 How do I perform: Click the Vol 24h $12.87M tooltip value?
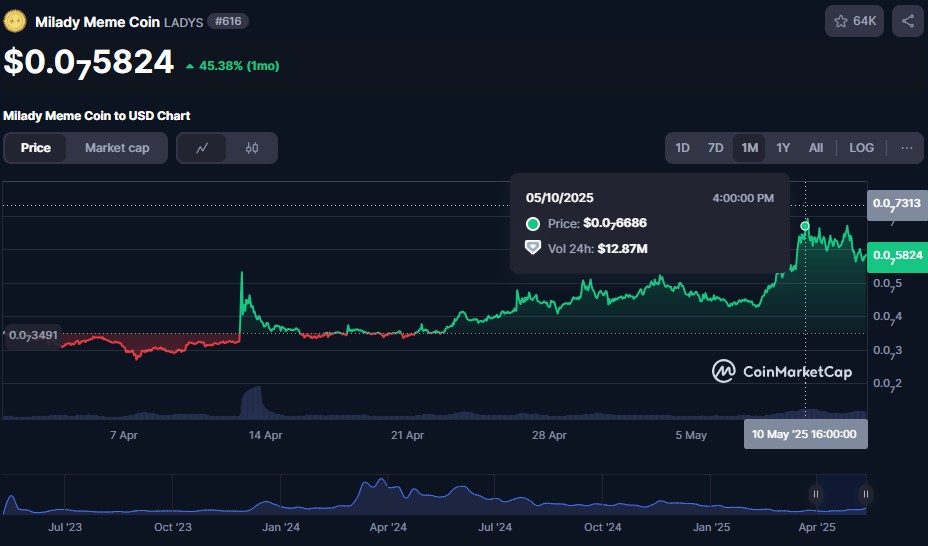622,249
